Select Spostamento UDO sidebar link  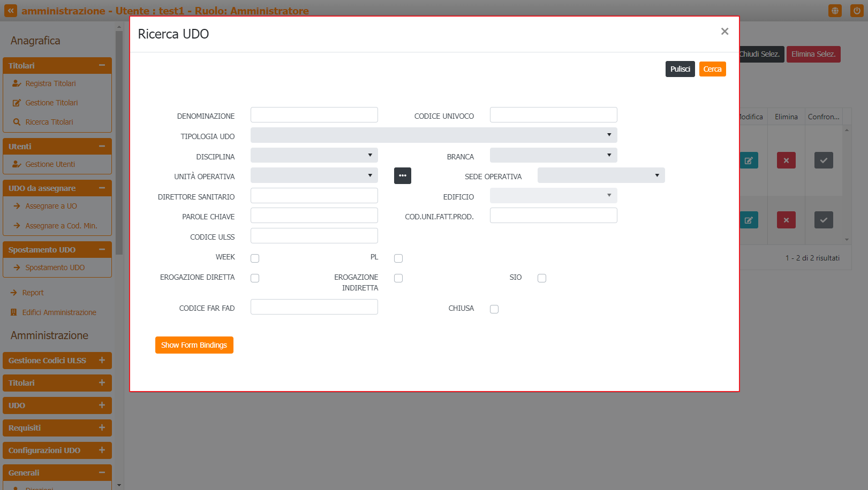pyautogui.click(x=55, y=267)
